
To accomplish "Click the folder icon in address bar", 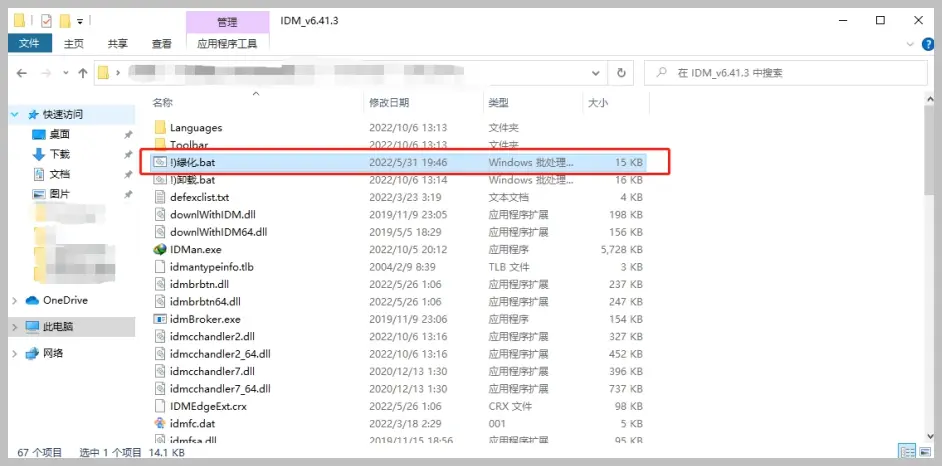I will [x=103, y=73].
